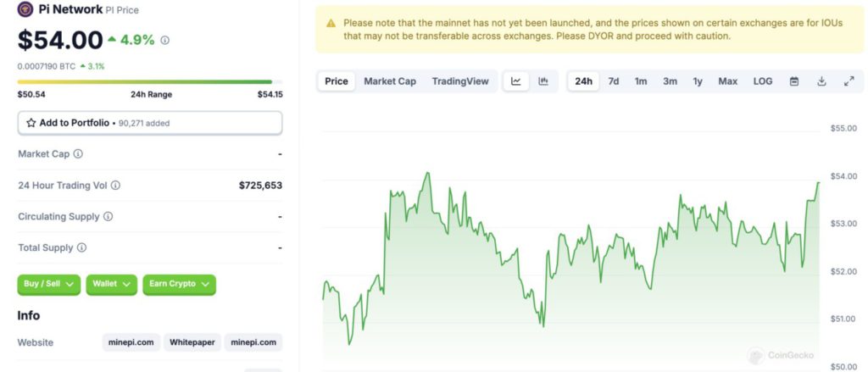Open the TradingView tab
Image resolution: width=868 pixels, height=372 pixels.
[460, 81]
